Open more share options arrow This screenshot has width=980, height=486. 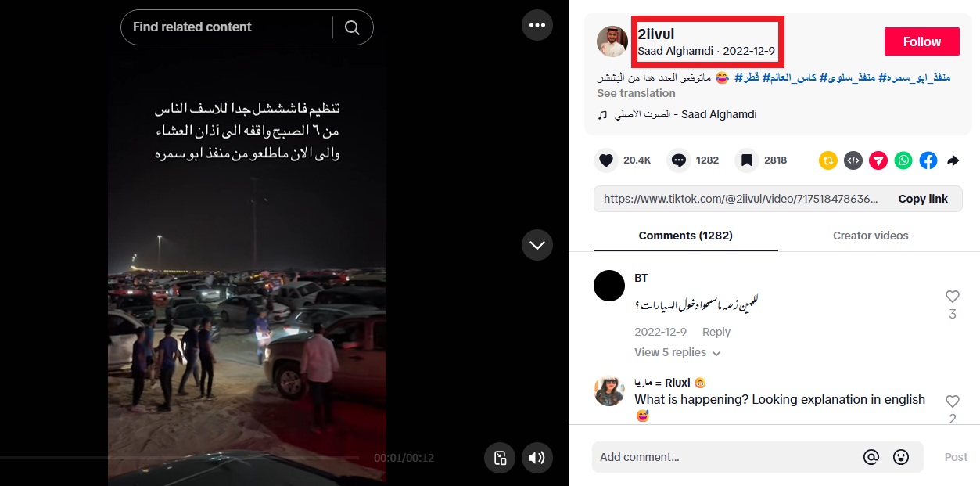pyautogui.click(x=953, y=160)
